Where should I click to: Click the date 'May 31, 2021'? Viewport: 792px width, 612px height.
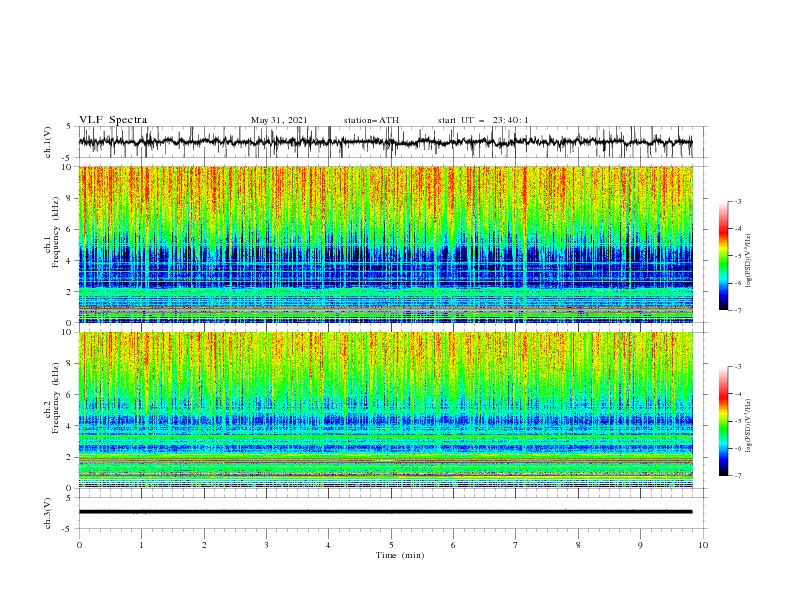(279, 120)
